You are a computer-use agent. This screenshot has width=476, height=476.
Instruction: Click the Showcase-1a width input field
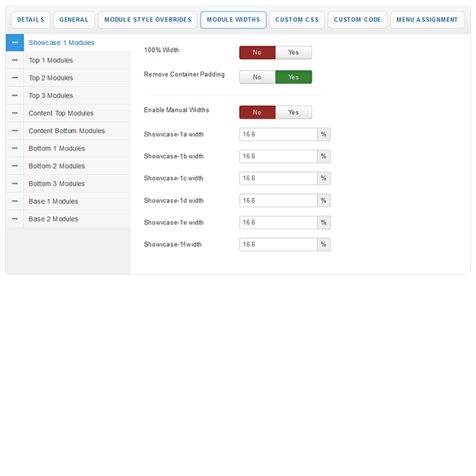coord(278,135)
